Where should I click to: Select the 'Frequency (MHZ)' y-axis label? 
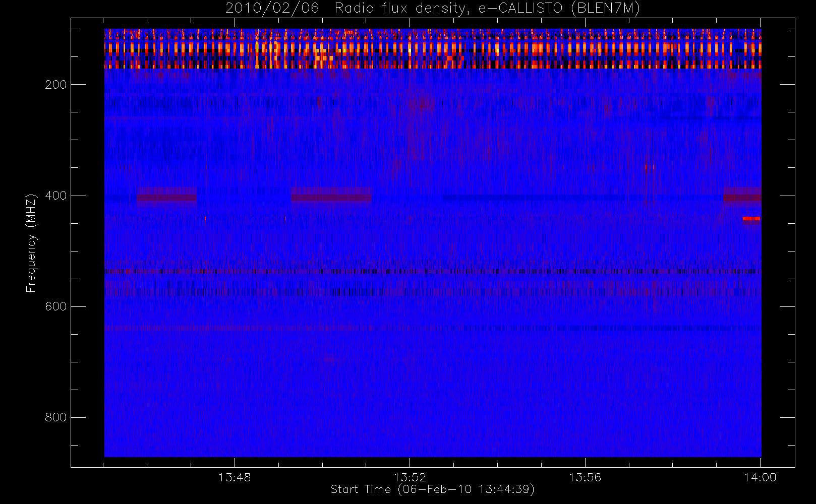[x=31, y=243]
